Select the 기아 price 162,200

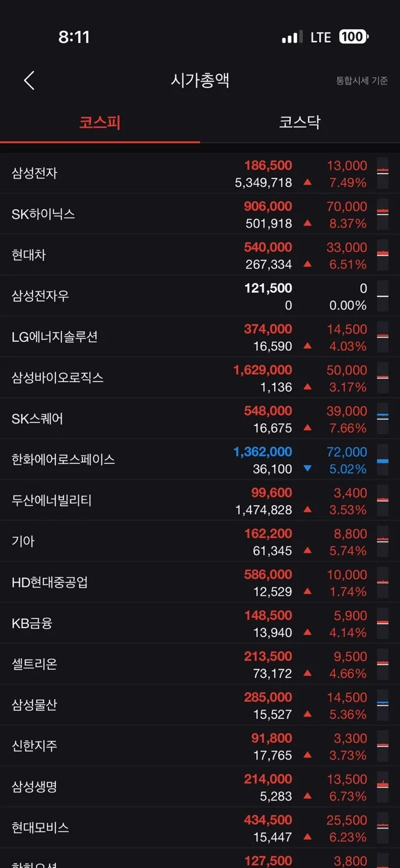point(268,533)
